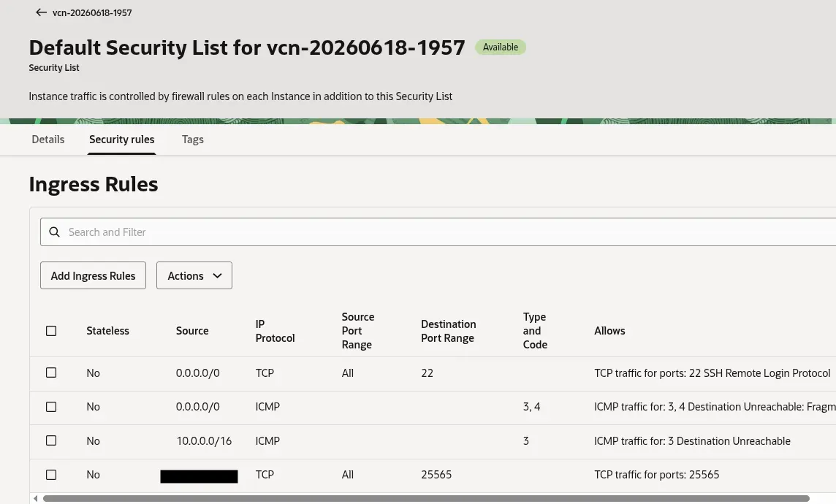
Task: Click the Default Security List page title
Action: click(247, 47)
